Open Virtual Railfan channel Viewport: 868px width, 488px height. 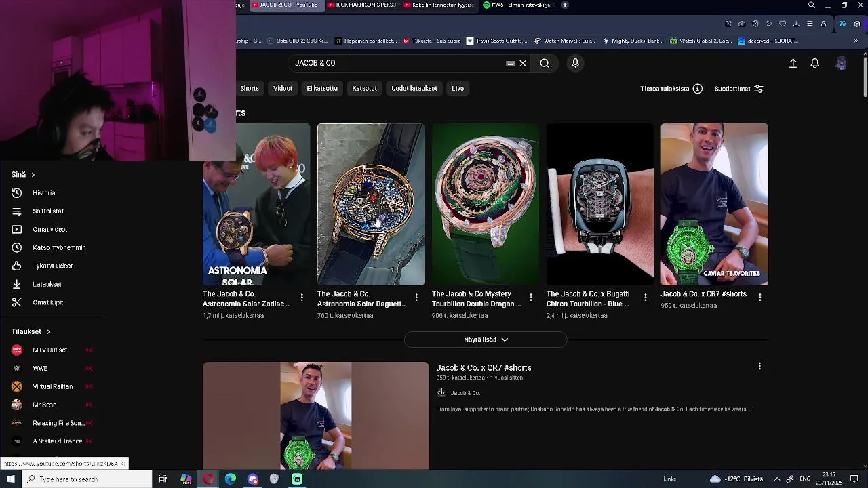point(53,387)
